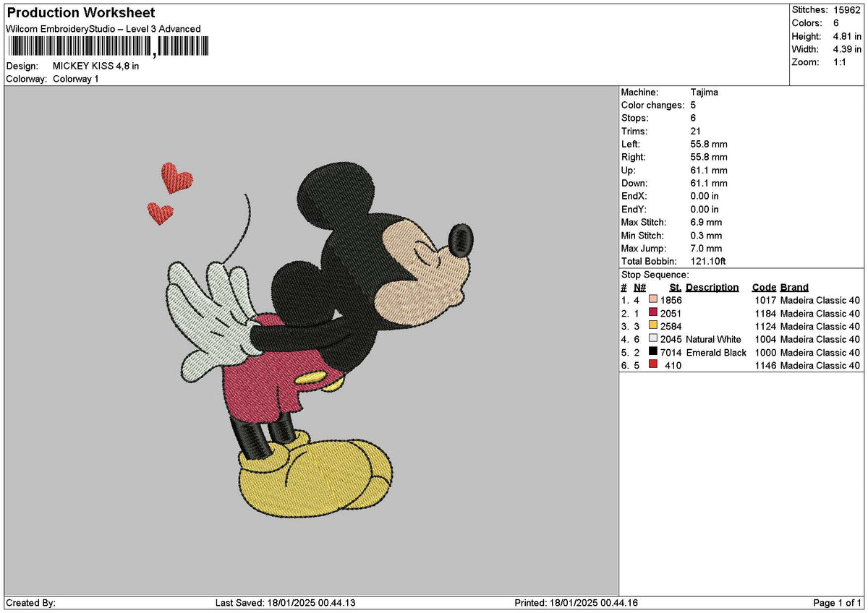Click the 'Down:' label
This screenshot has height=613, width=868.
pos(635,184)
